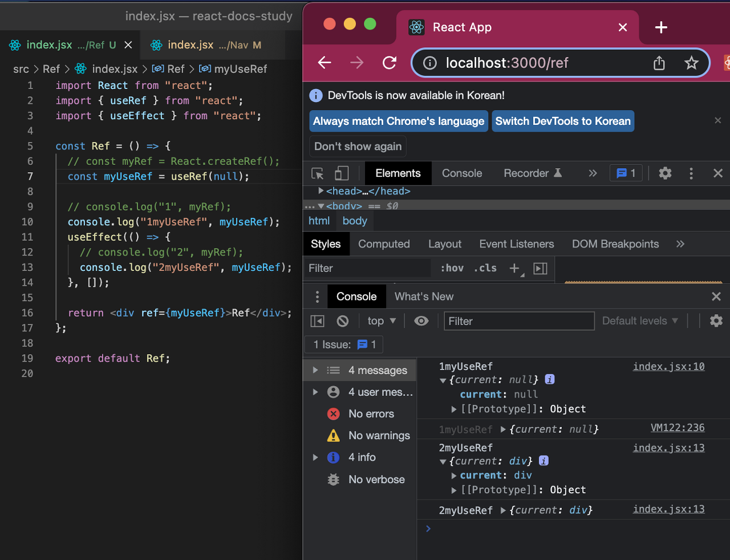Image resolution: width=730 pixels, height=560 pixels.
Task: Open DevTools settings gear
Action: [665, 173]
